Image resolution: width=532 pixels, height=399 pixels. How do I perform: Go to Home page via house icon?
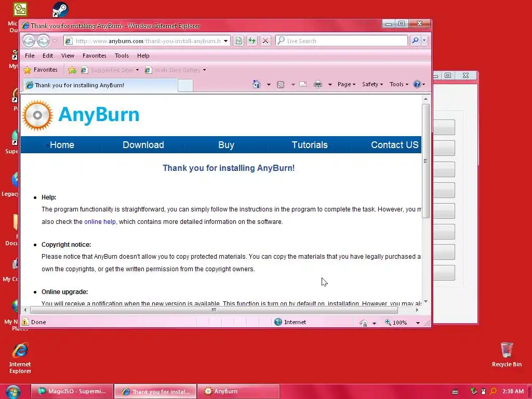tap(257, 85)
